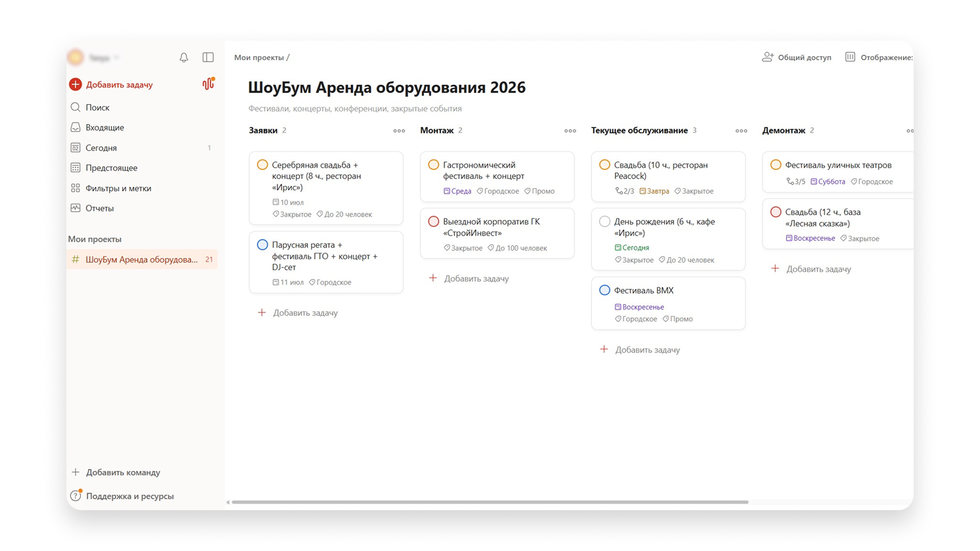Click the tag icon of label Промо on Фестиваль BMX

pos(666,319)
